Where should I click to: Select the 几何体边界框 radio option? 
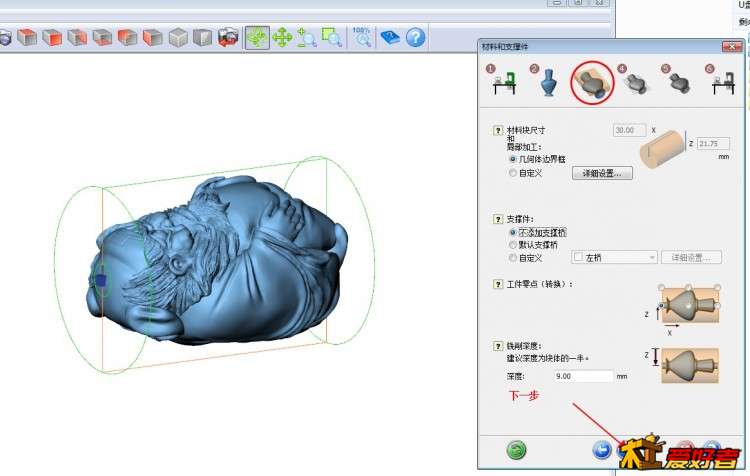pos(513,158)
